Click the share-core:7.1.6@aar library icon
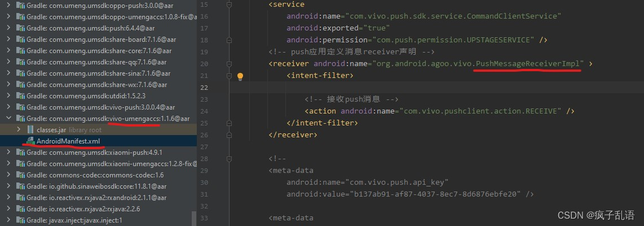 click(20, 51)
